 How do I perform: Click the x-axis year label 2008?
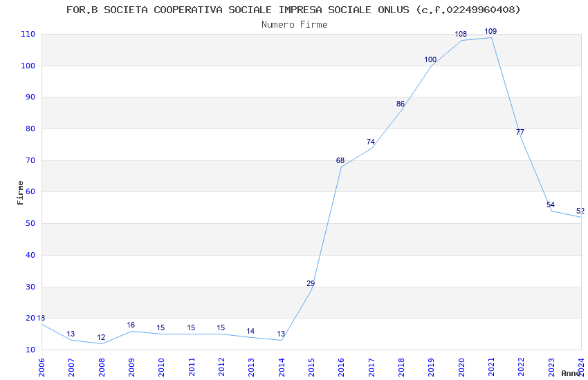coord(102,367)
